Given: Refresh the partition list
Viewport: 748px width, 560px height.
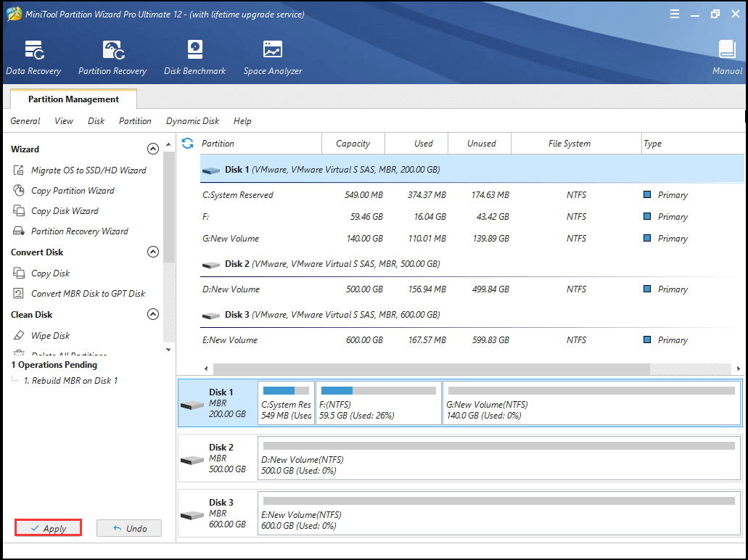Looking at the screenshot, I should click(x=187, y=143).
